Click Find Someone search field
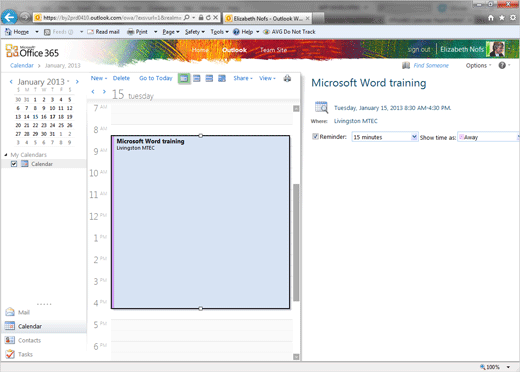This screenshot has width=520, height=372. [x=431, y=65]
